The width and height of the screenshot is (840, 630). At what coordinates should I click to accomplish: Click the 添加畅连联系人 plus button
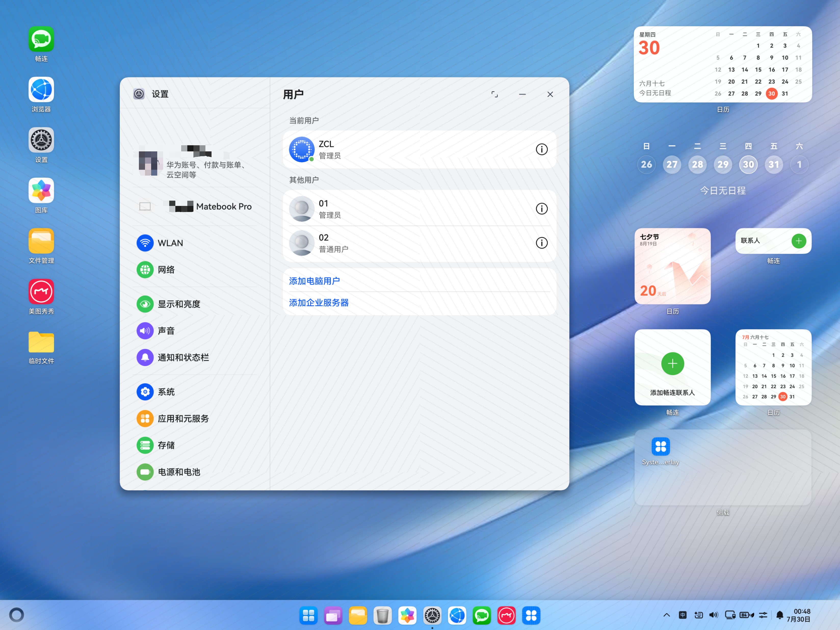point(672,364)
